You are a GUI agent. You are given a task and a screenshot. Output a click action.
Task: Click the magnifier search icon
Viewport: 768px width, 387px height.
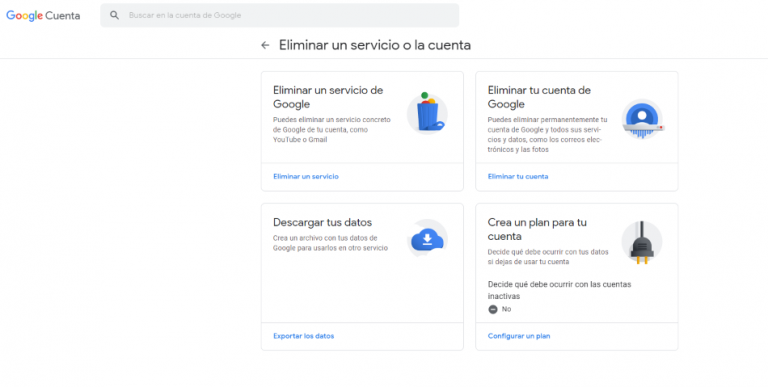point(114,15)
